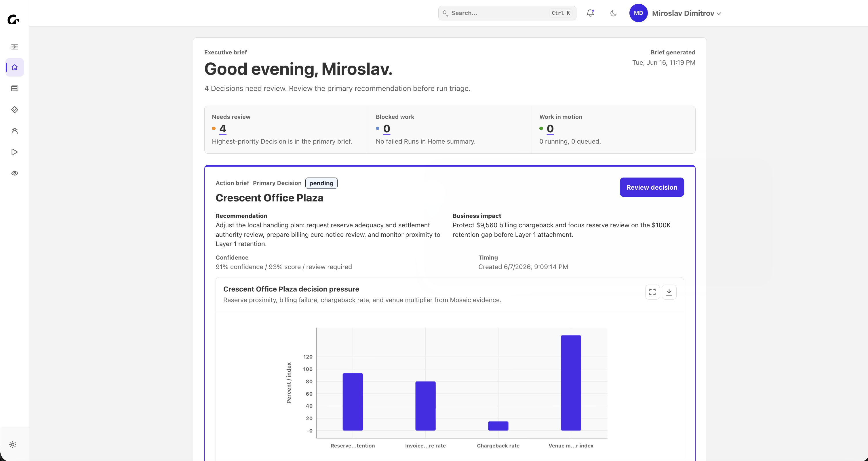Click the search magnifier icon
The width and height of the screenshot is (868, 461).
click(445, 13)
